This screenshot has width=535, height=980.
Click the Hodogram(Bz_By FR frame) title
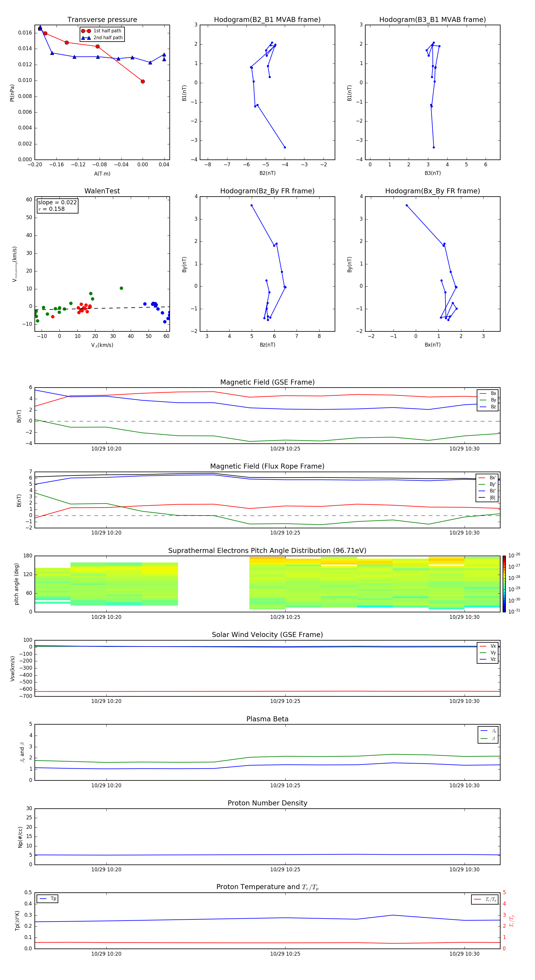pyautogui.click(x=267, y=191)
